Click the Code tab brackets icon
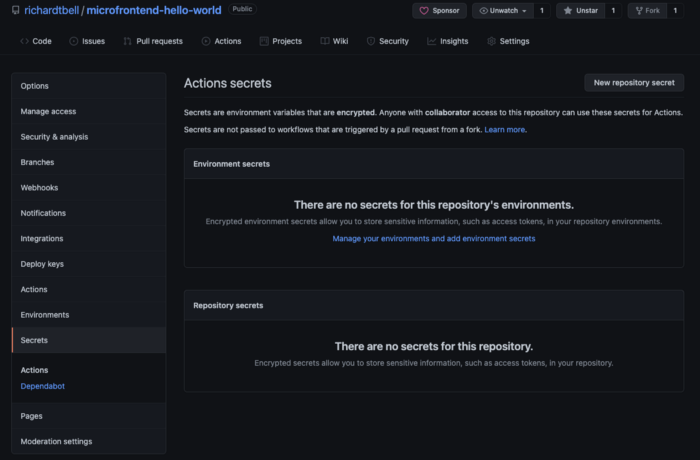The image size is (700, 460). (24, 41)
